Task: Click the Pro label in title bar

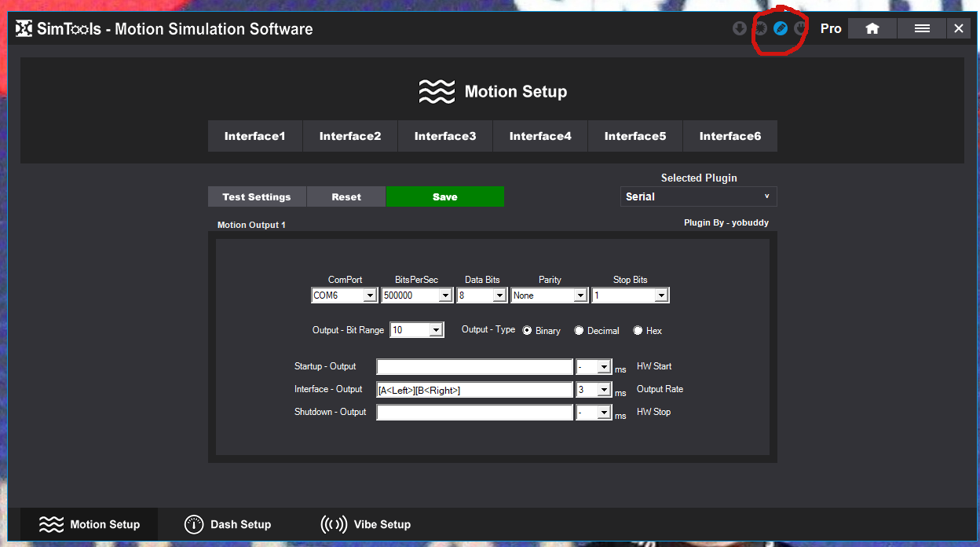Action: pyautogui.click(x=831, y=29)
